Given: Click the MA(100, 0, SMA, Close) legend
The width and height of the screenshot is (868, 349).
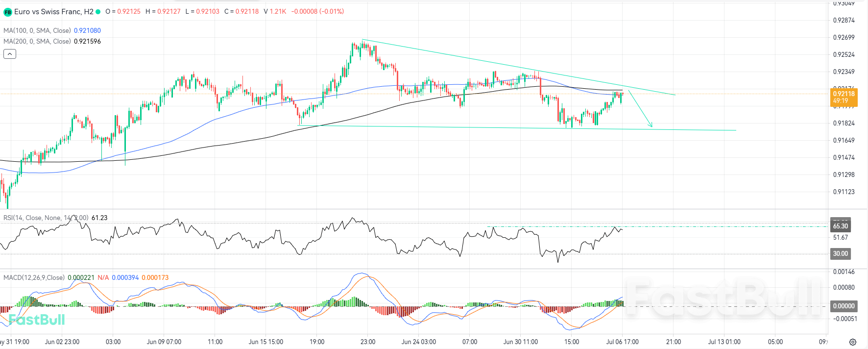Looking at the screenshot, I should 37,30.
